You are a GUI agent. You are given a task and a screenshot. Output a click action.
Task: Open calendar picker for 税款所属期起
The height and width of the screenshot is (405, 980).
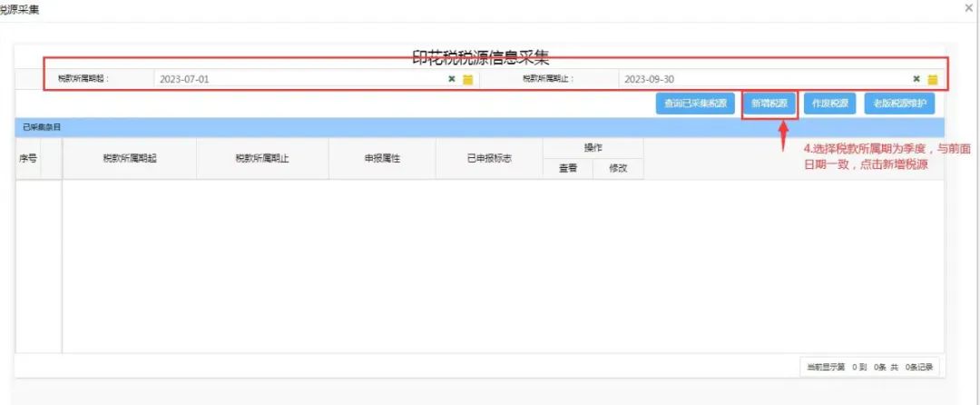468,79
